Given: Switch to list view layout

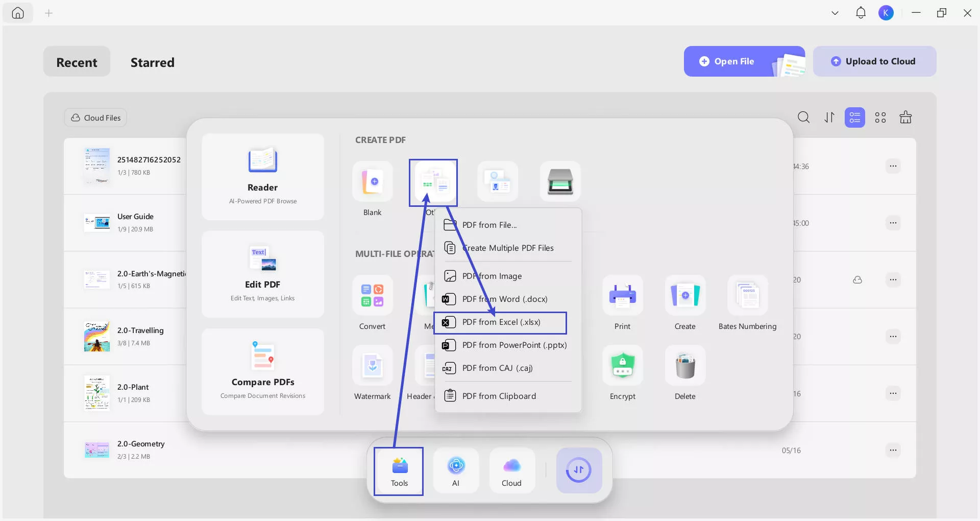Looking at the screenshot, I should click(854, 117).
